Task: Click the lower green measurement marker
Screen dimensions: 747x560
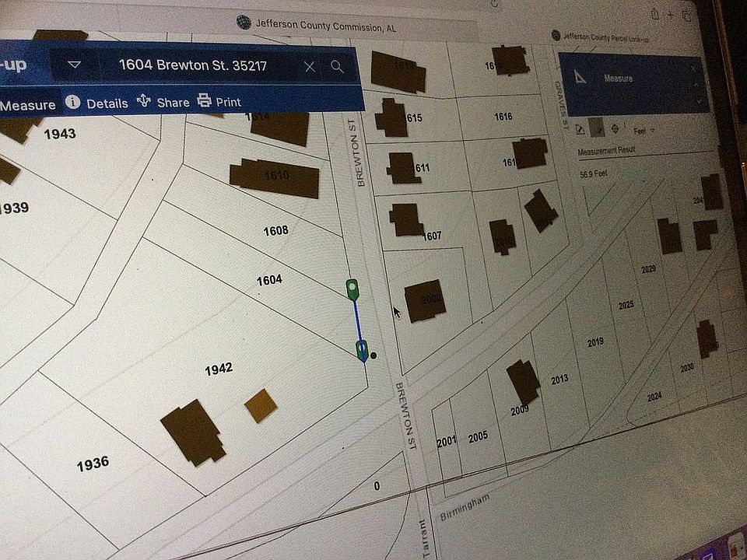Action: click(362, 351)
